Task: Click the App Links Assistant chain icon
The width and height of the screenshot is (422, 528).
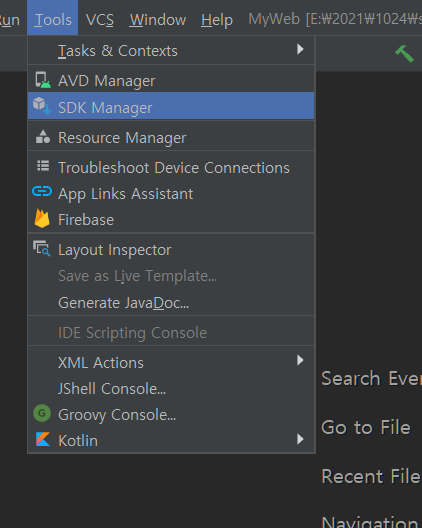Action: pyautogui.click(x=42, y=192)
